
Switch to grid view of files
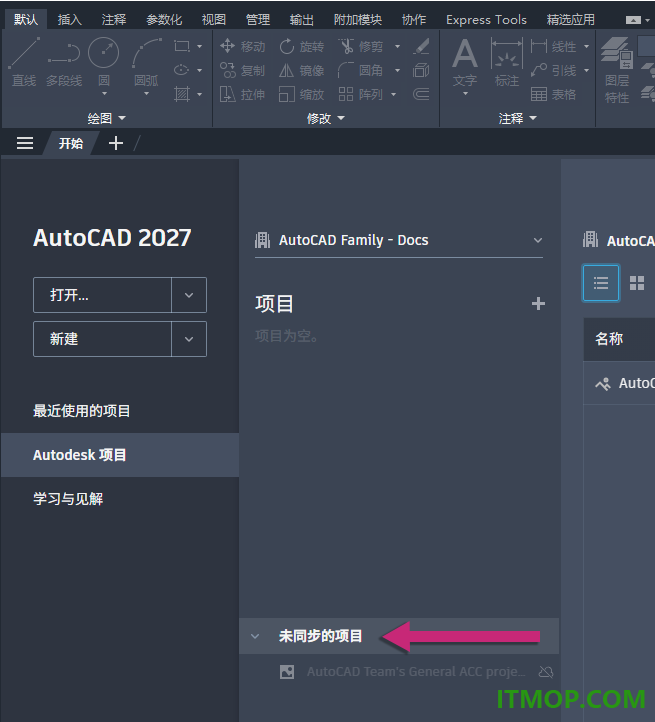tap(637, 283)
